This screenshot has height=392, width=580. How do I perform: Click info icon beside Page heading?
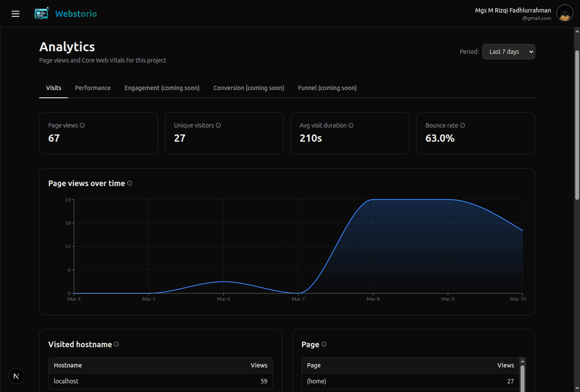pos(324,344)
